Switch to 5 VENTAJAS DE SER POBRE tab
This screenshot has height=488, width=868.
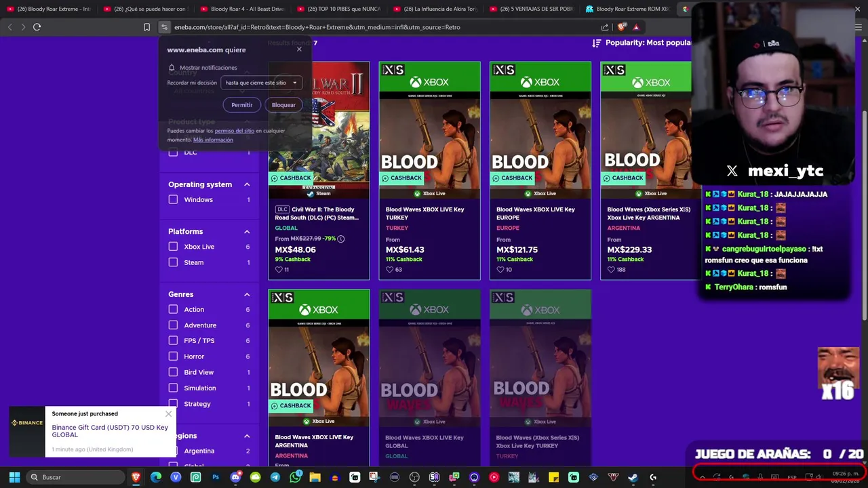coord(532,9)
